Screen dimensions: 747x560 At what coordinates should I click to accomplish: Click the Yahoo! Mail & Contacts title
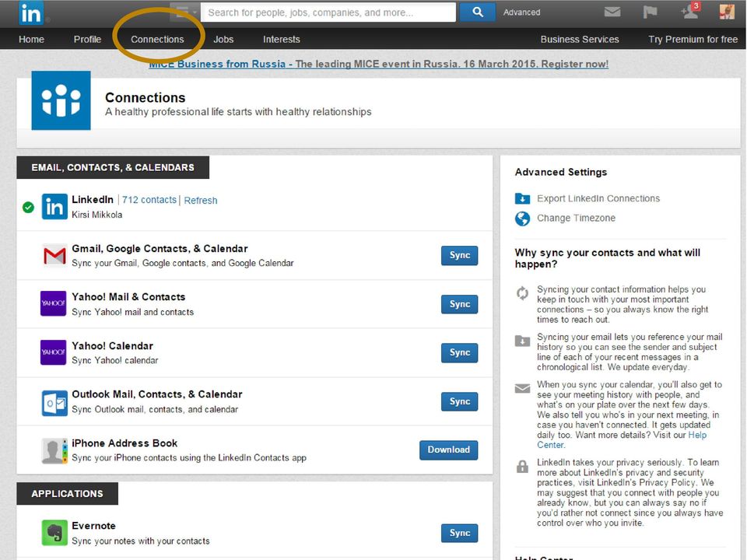click(128, 297)
